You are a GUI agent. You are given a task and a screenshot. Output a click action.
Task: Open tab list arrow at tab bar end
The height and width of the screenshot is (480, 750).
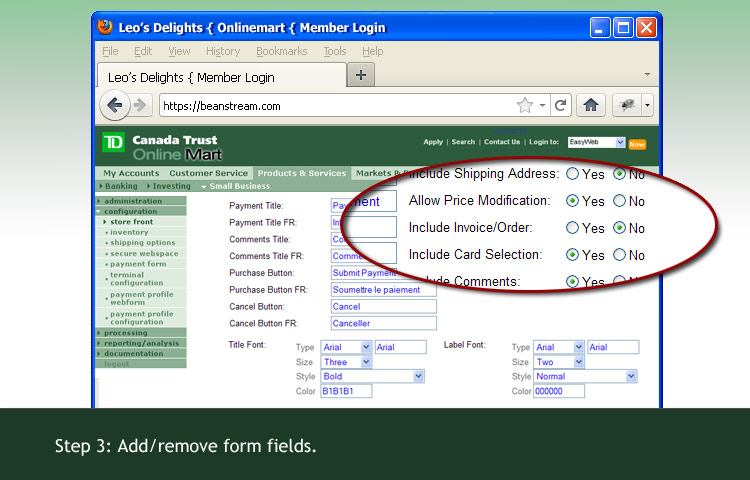(x=647, y=74)
